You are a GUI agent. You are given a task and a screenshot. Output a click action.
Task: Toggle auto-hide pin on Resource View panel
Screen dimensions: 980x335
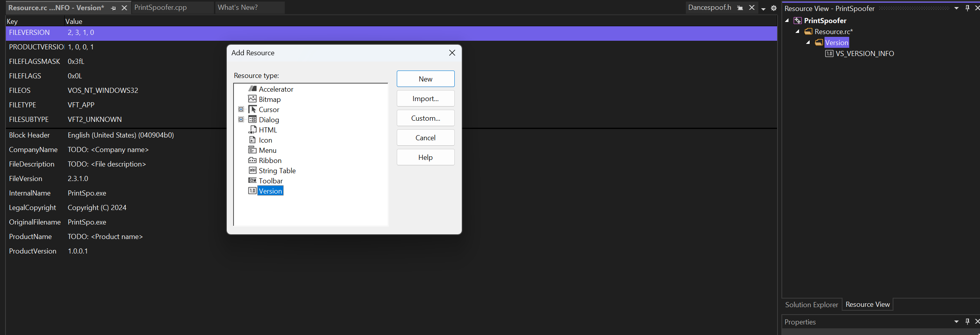[967, 8]
